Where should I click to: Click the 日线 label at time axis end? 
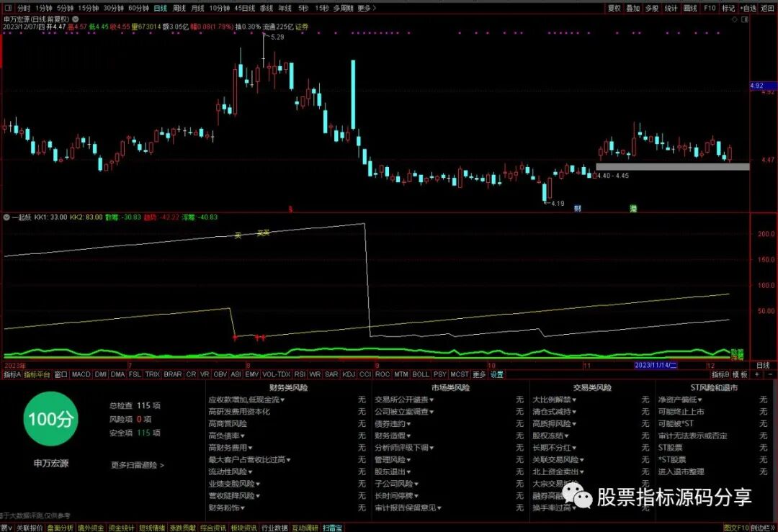pos(763,366)
